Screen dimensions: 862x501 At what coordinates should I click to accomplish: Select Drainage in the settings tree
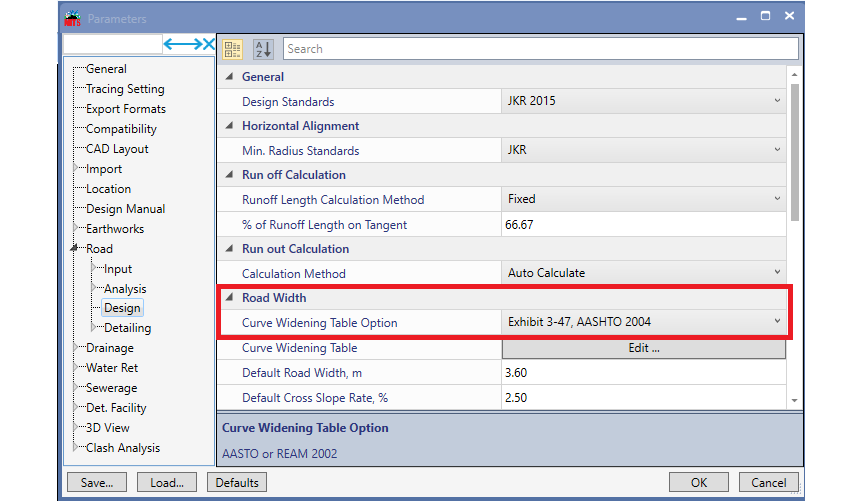(x=110, y=348)
